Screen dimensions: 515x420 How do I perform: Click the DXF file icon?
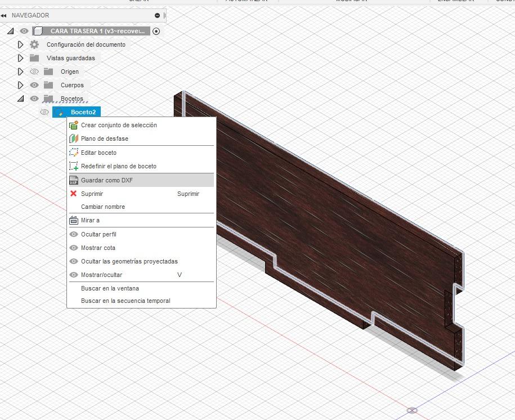pyautogui.click(x=74, y=180)
